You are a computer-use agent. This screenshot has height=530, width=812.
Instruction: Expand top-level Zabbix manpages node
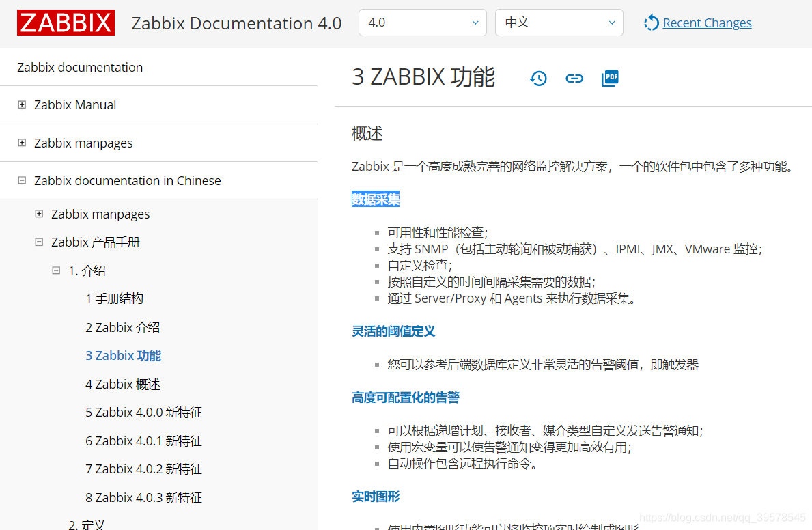(x=22, y=143)
